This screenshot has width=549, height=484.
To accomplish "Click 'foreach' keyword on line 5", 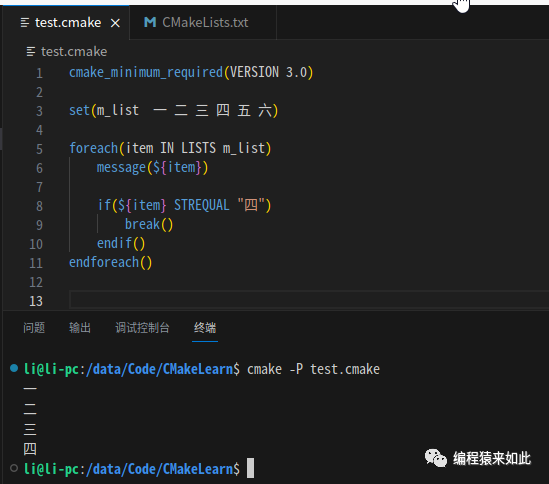I will click(93, 148).
